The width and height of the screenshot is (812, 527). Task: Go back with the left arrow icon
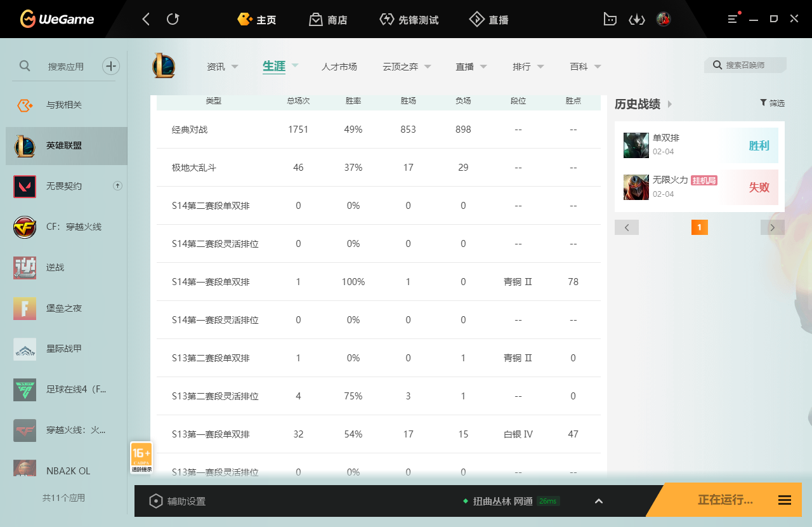coord(146,19)
